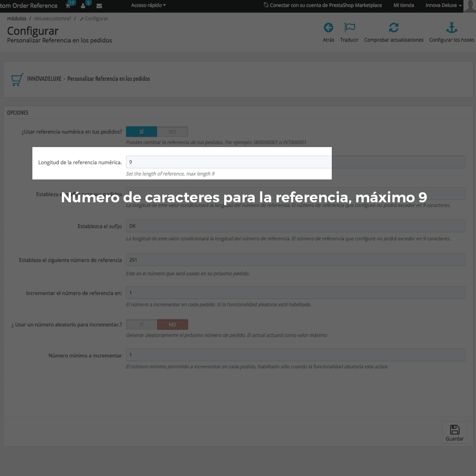Open the shopping cart orders notification icon
Image resolution: width=476 pixels, height=476 pixels.
(x=68, y=6)
